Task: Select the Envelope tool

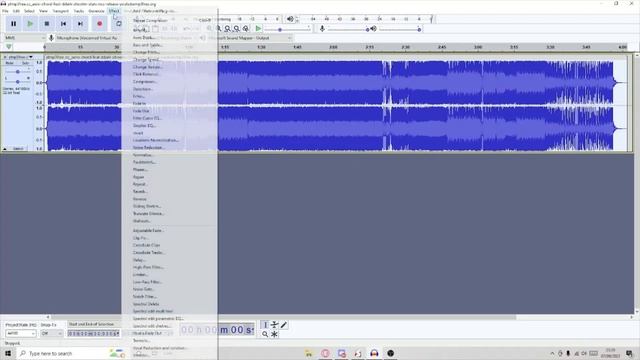Action: tap(274, 325)
